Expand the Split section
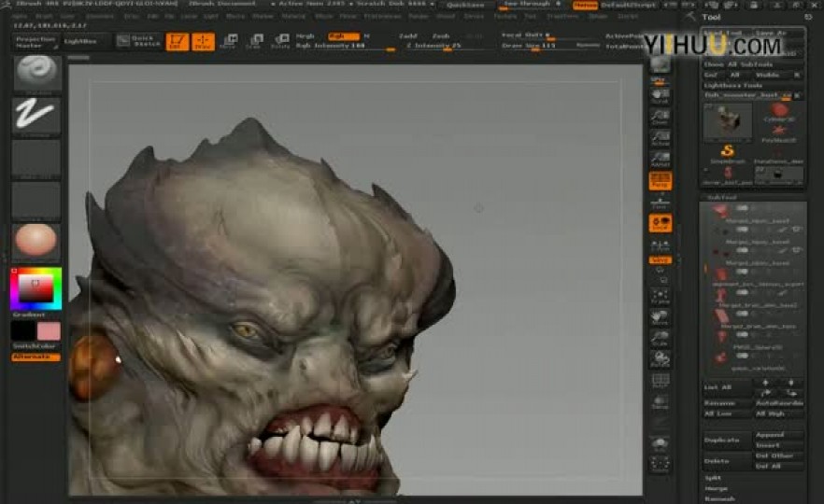This screenshot has height=504, width=824. pyautogui.click(x=713, y=478)
